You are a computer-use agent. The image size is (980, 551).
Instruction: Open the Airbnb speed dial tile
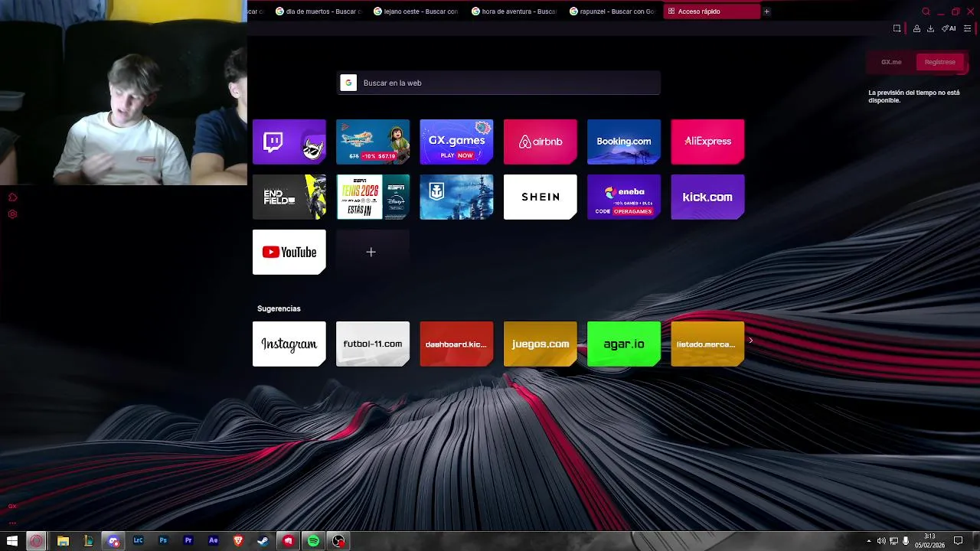540,142
